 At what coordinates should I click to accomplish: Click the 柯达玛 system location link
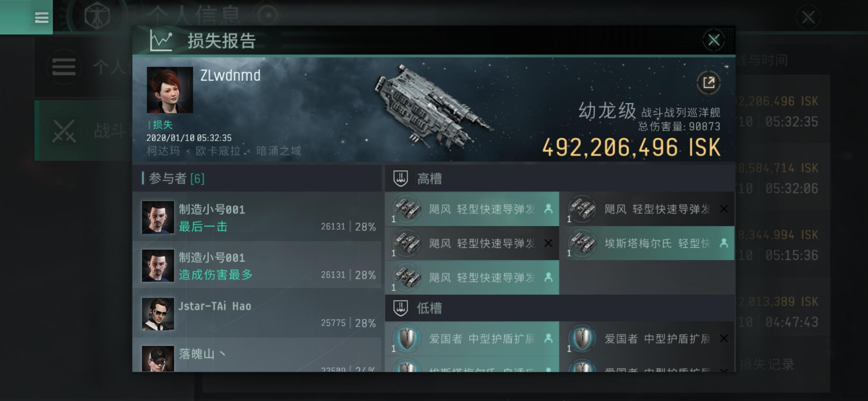[163, 151]
